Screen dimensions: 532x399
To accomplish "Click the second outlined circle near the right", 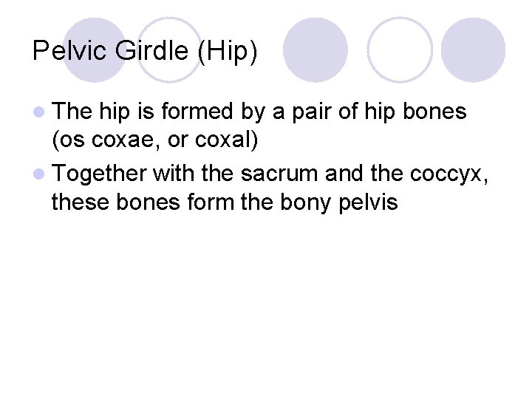I will click(399, 49).
